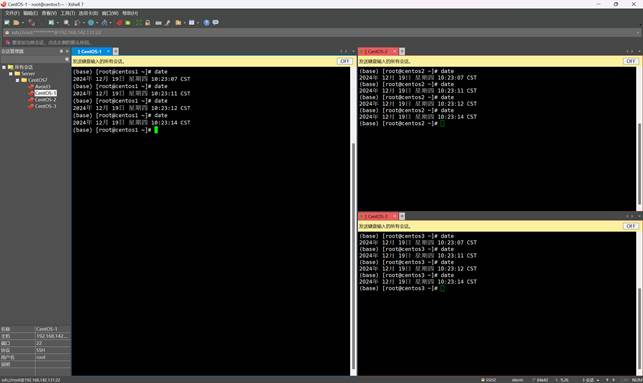The image size is (643, 383).
Task: Open the Help menu
Action: 130,13
